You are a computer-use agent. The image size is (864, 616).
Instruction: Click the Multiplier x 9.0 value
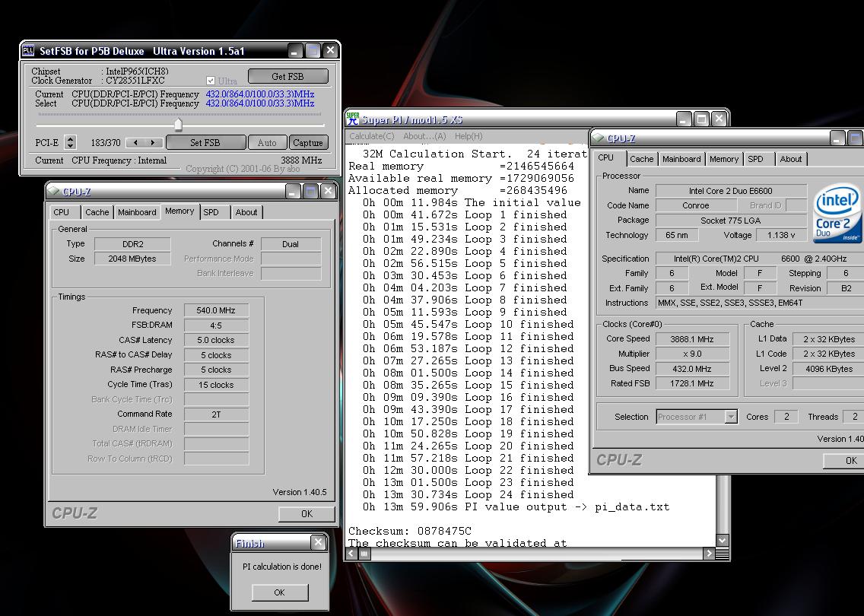[x=692, y=354]
